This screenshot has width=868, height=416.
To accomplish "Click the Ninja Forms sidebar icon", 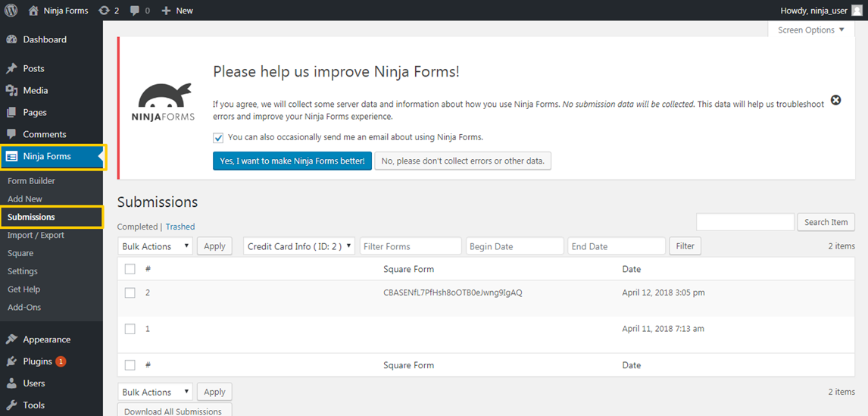I will [x=11, y=157].
